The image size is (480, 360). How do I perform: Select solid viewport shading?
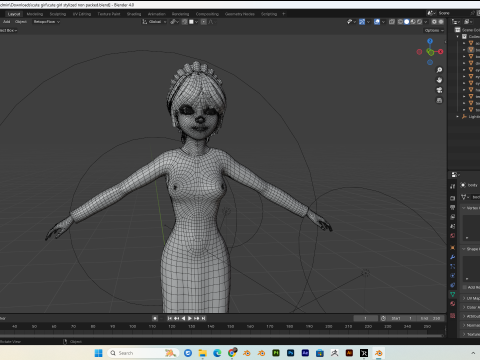tap(406, 22)
